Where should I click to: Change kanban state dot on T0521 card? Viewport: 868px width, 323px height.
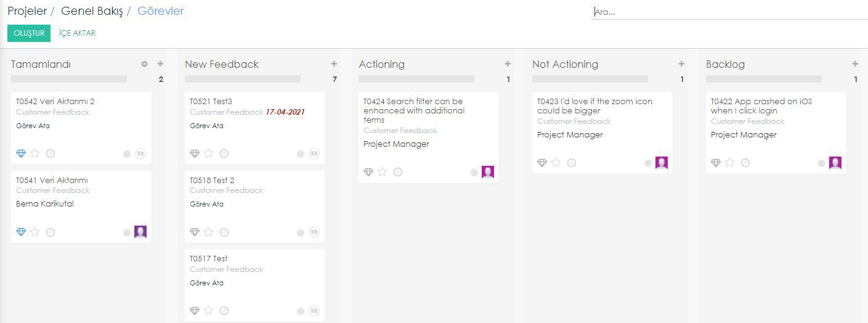point(301,154)
